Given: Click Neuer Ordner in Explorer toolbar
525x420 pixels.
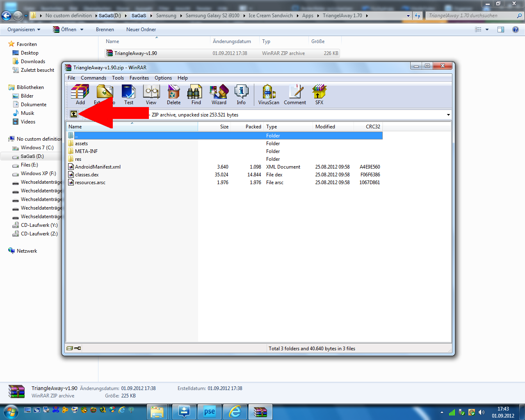Looking at the screenshot, I should click(141, 30).
